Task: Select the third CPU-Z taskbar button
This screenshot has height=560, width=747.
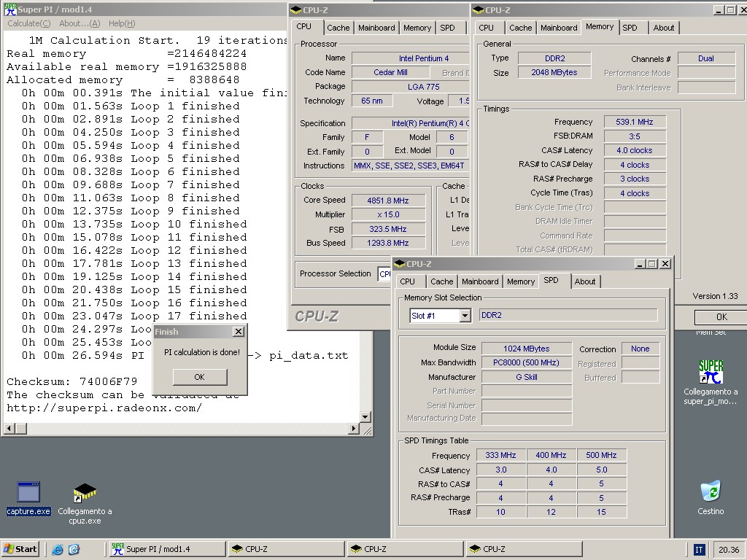Action: (523, 549)
